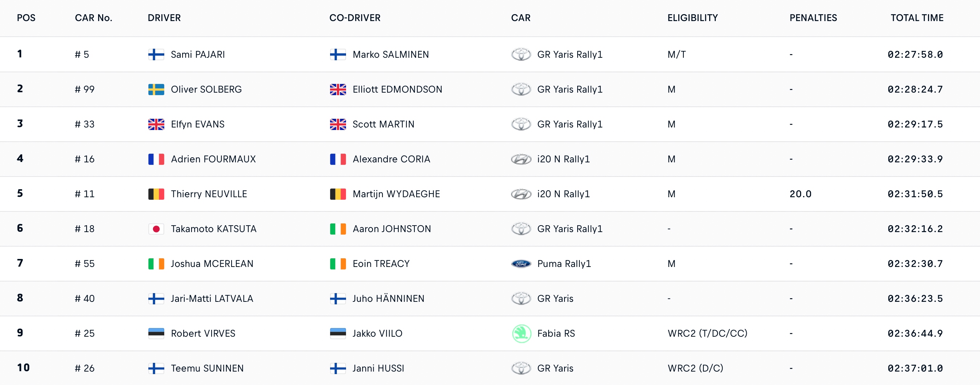Click the Toyota logo in Elfyn EVANS's row
The height and width of the screenshot is (385, 980).
pyautogui.click(x=521, y=124)
